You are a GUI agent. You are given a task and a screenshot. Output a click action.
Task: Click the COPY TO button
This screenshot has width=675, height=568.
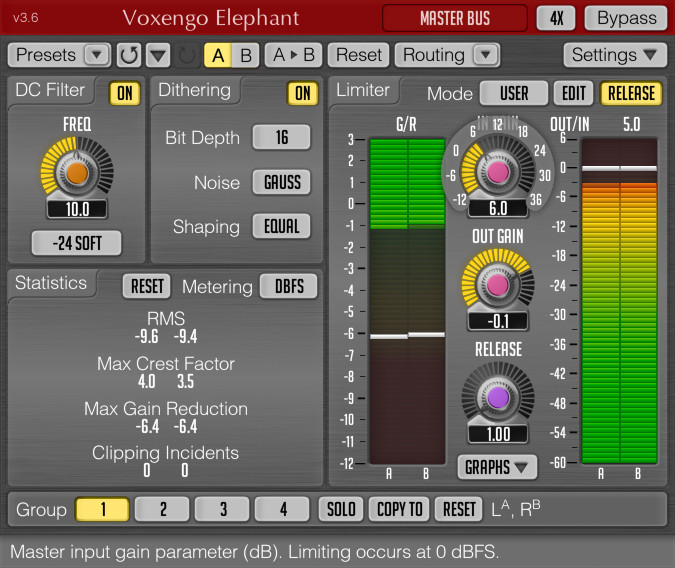coord(399,509)
